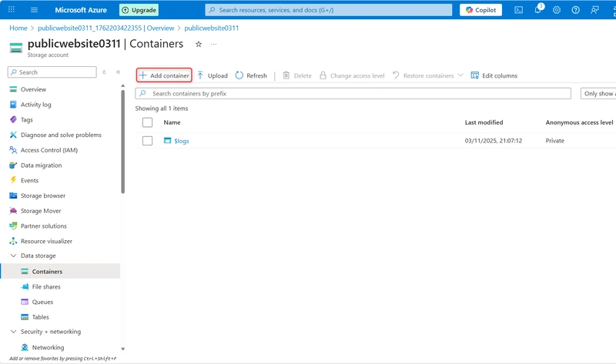Screen dimensions: 616x364
Task: Open the portal settings gear
Action: (557, 10)
